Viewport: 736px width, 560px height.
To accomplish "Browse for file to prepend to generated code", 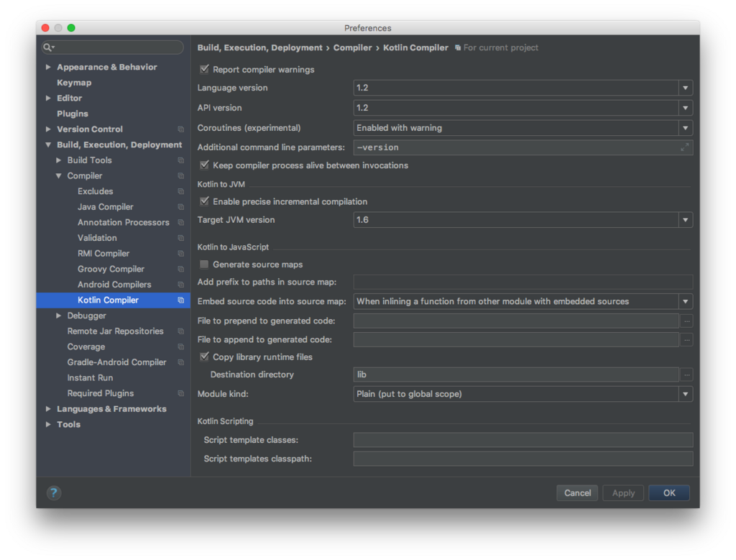I will pos(686,321).
